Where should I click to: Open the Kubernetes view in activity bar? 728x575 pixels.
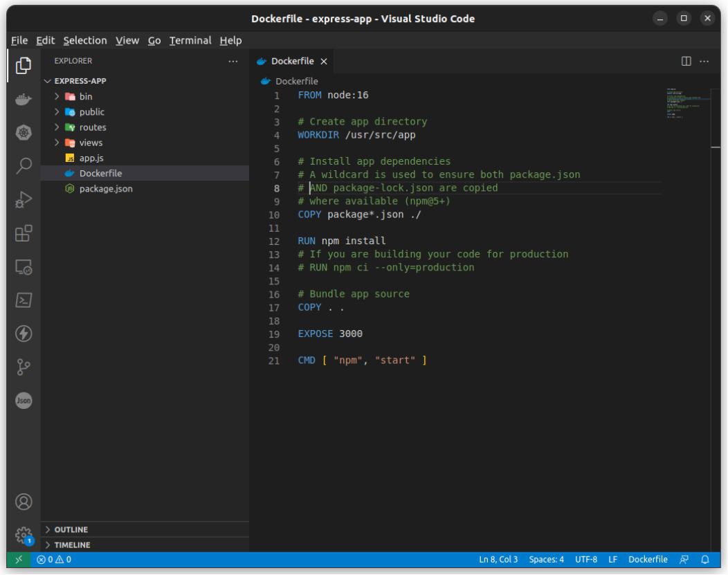[x=24, y=131]
